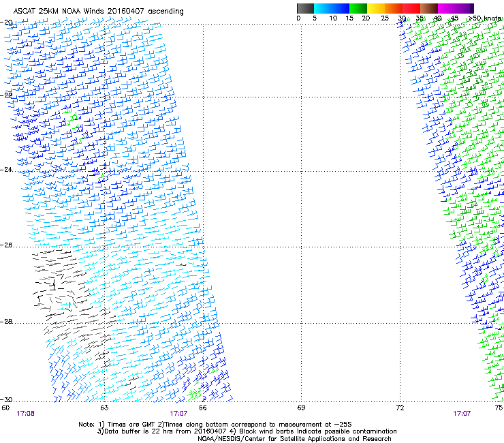The image size is (504, 443).
Task: Click the '-22' latitude axis label
Action: click(x=6, y=95)
